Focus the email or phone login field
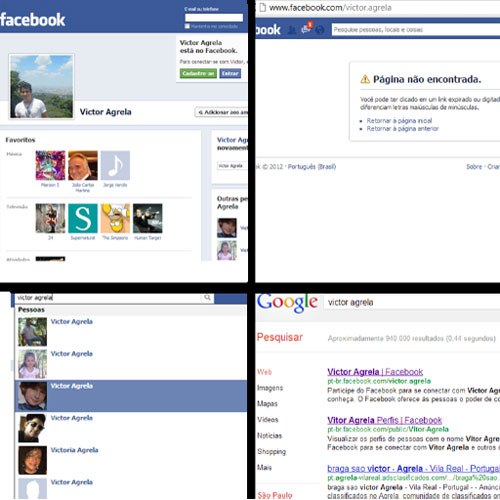The height and width of the screenshot is (500, 500). click(x=214, y=17)
